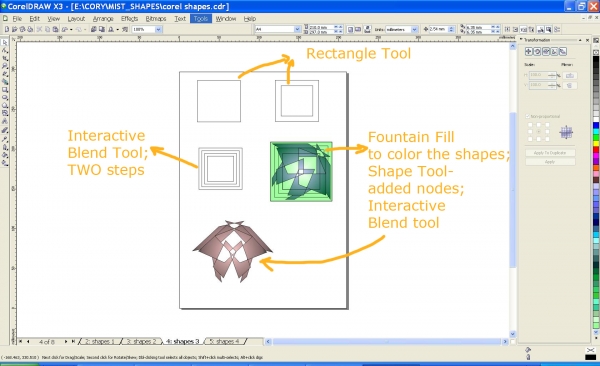Open the Units millimeters dropdown
600x366 pixels.
(414, 29)
